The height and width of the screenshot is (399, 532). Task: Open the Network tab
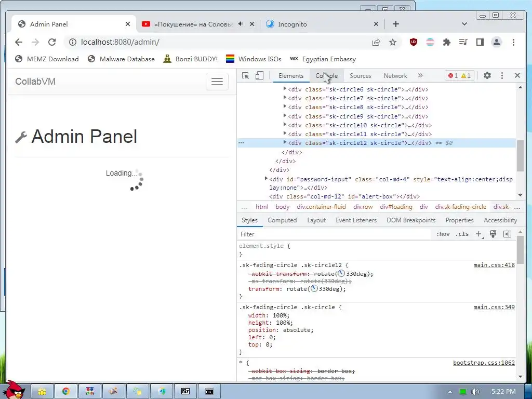[x=395, y=76]
